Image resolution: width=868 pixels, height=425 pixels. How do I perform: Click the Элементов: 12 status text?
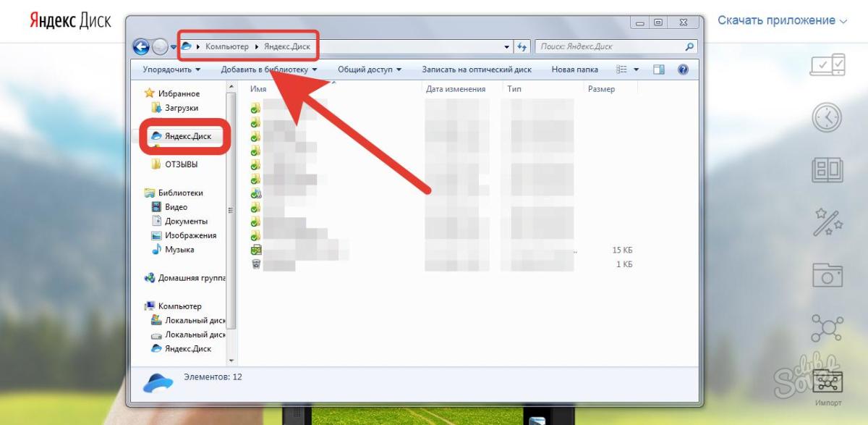[213, 377]
